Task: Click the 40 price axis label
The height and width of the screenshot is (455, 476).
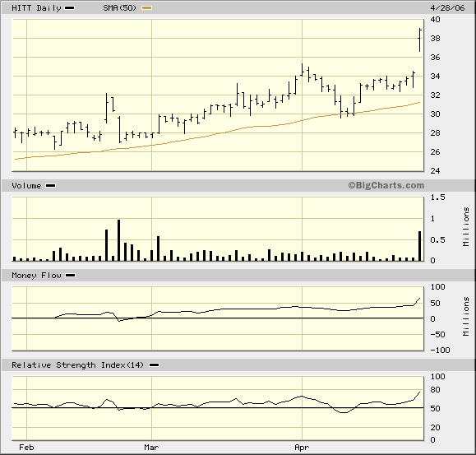Action: 436,20
